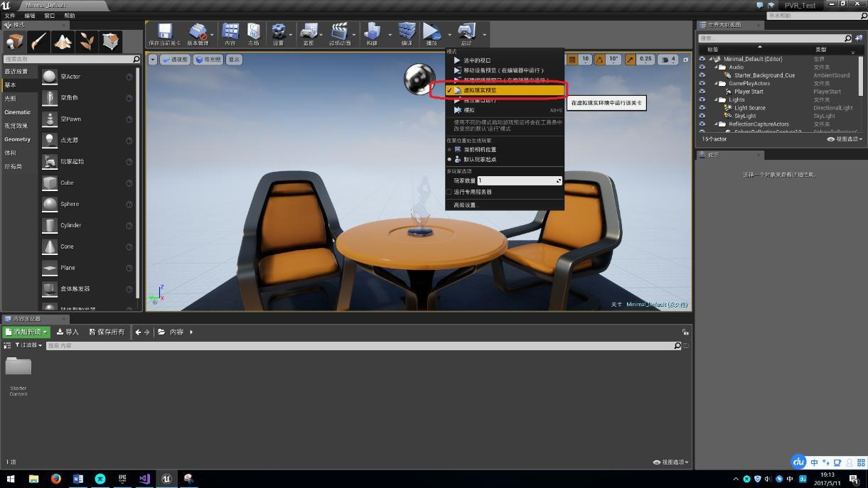Choose 选中的视口 play mode entry
Screen dimensions: 868x488
[505, 60]
